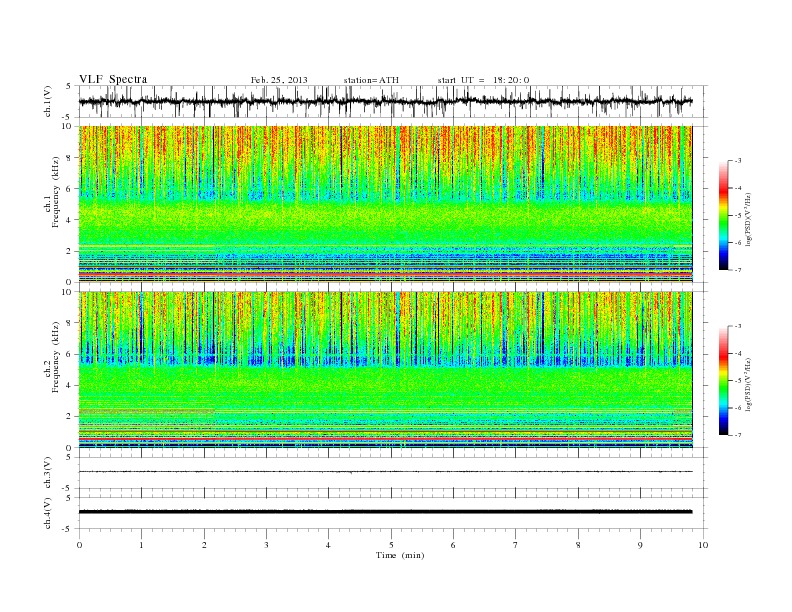Click the thick ch.4 voltage trace

point(385,512)
